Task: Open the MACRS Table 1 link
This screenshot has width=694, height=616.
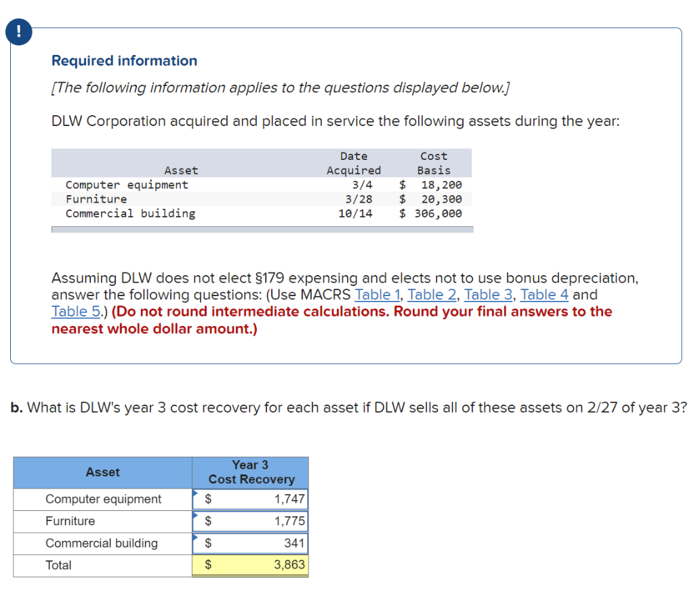Action: point(377,295)
